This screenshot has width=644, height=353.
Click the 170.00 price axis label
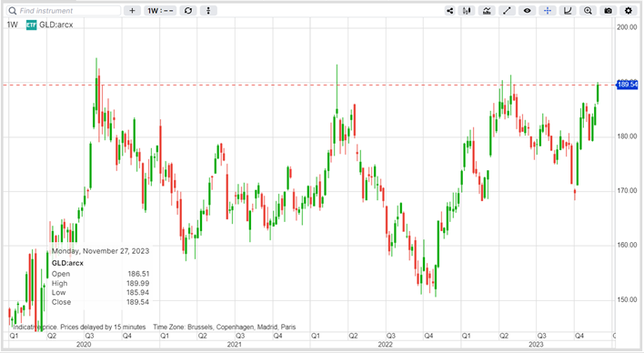[x=627, y=191]
